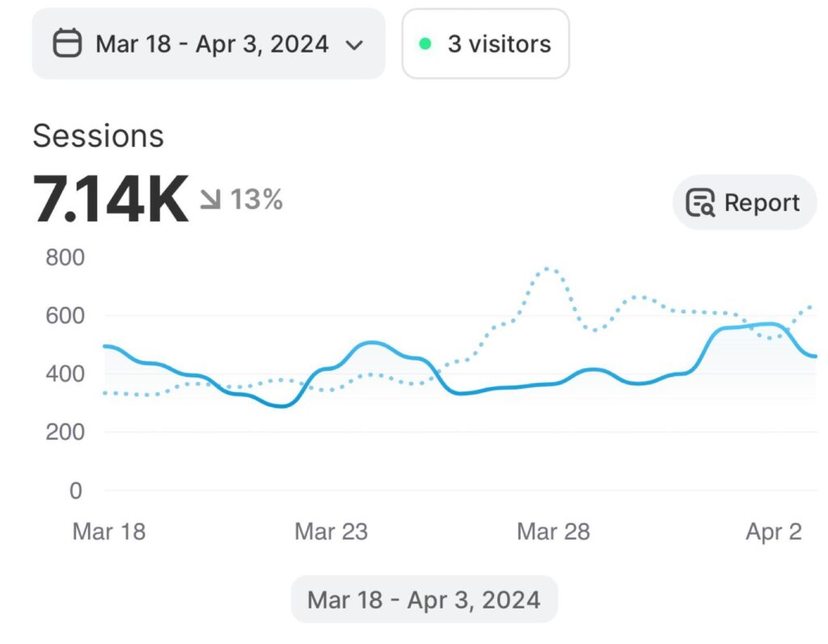
Task: Select the Apr 2 x-axis label
Action: (773, 531)
